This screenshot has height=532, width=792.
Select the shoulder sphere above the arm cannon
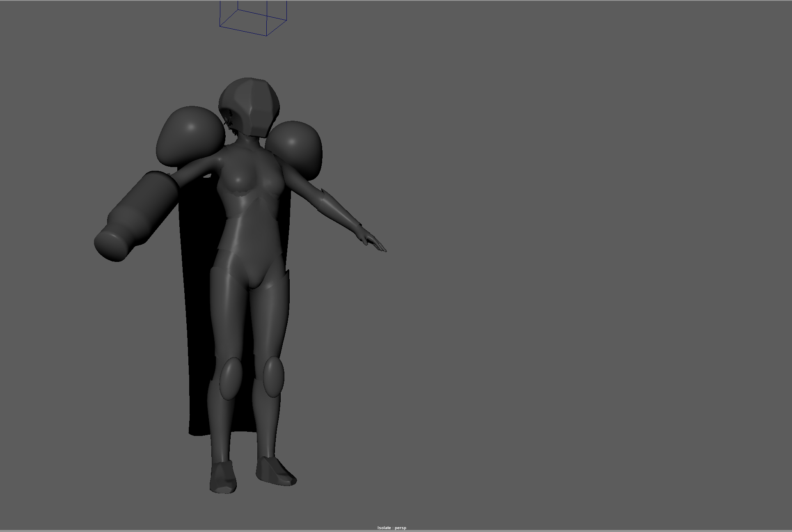tap(190, 137)
